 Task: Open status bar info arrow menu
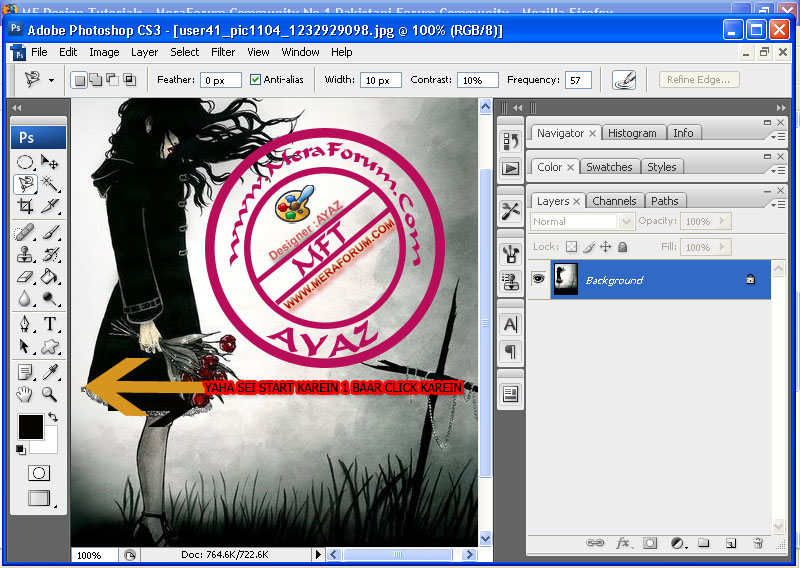tap(318, 554)
